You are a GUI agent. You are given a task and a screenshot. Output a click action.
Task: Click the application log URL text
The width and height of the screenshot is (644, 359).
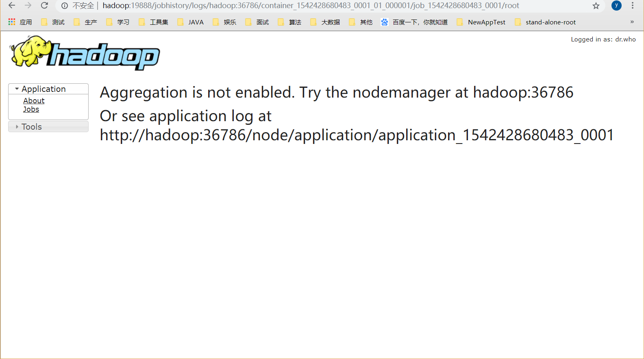(357, 135)
